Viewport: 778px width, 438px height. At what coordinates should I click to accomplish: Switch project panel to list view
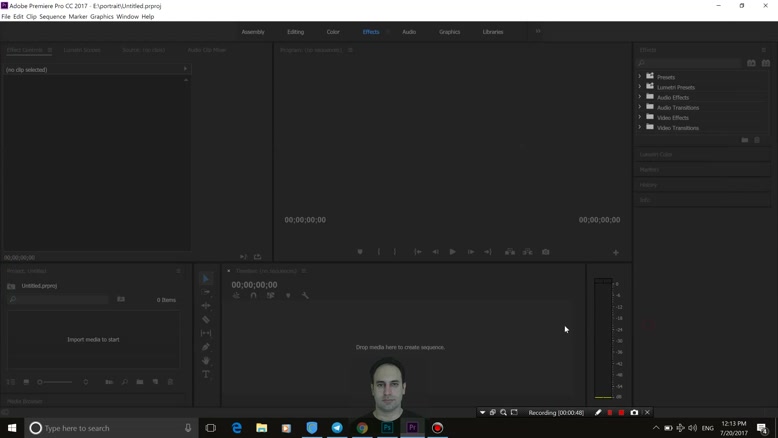[x=11, y=382]
